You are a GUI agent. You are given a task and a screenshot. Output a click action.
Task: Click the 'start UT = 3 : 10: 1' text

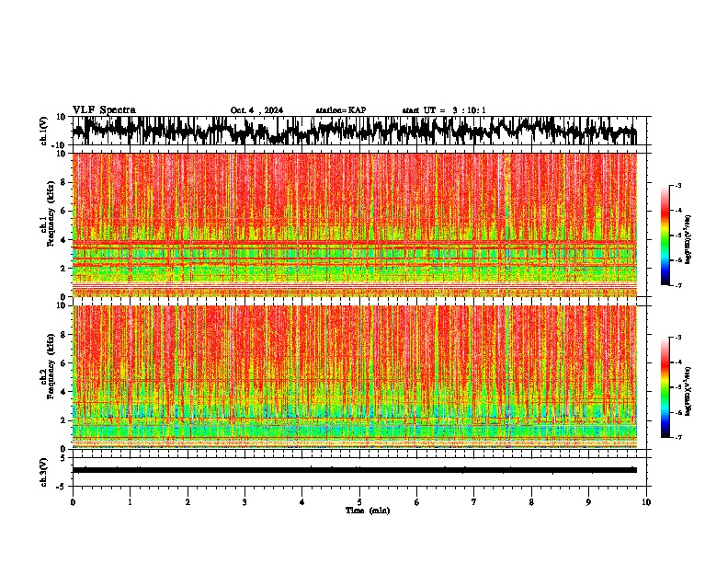(444, 110)
